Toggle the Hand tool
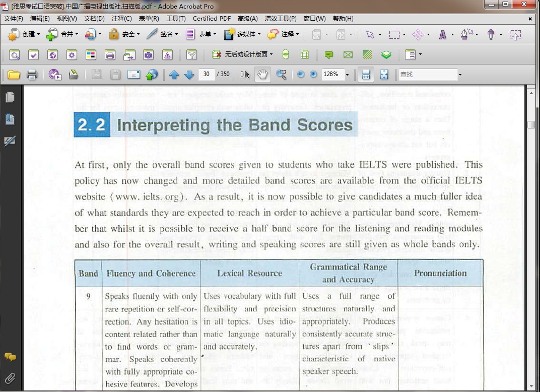The image size is (540, 392). pyautogui.click(x=262, y=75)
